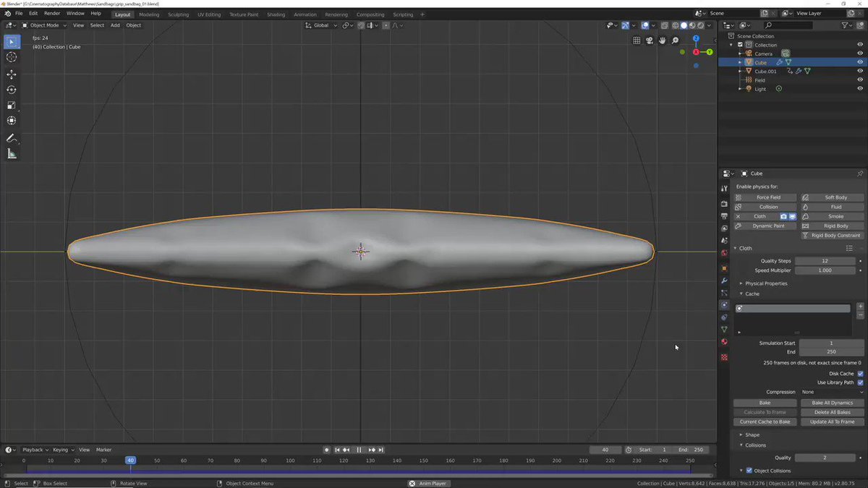This screenshot has height=488, width=868.
Task: Open the Modifiers wrench properties tab
Action: [724, 281]
